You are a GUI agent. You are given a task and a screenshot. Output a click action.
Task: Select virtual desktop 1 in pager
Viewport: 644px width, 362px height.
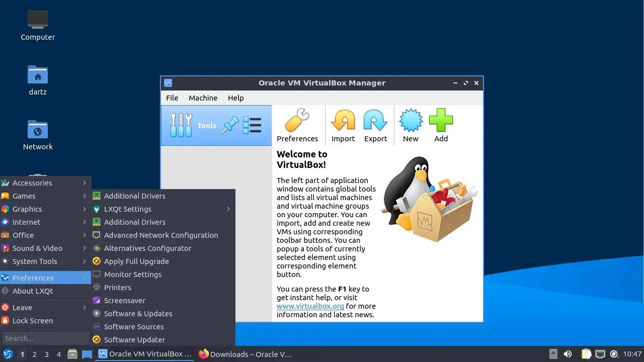pyautogui.click(x=22, y=354)
